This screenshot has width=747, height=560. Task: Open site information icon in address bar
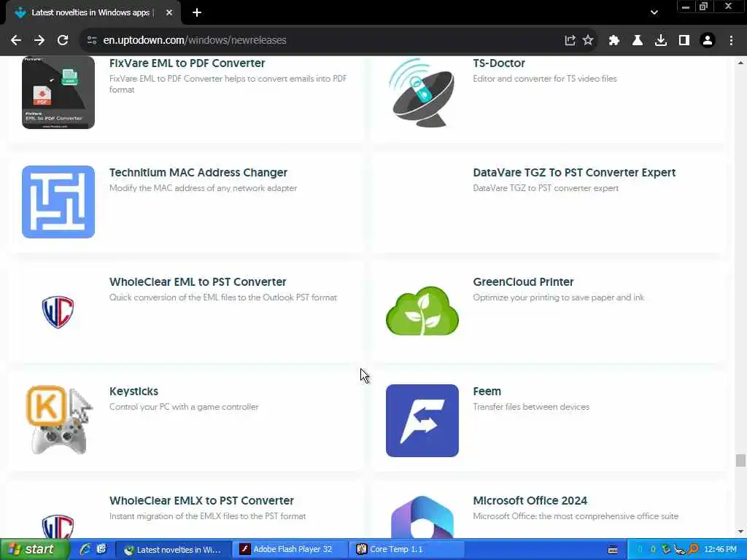click(x=92, y=41)
